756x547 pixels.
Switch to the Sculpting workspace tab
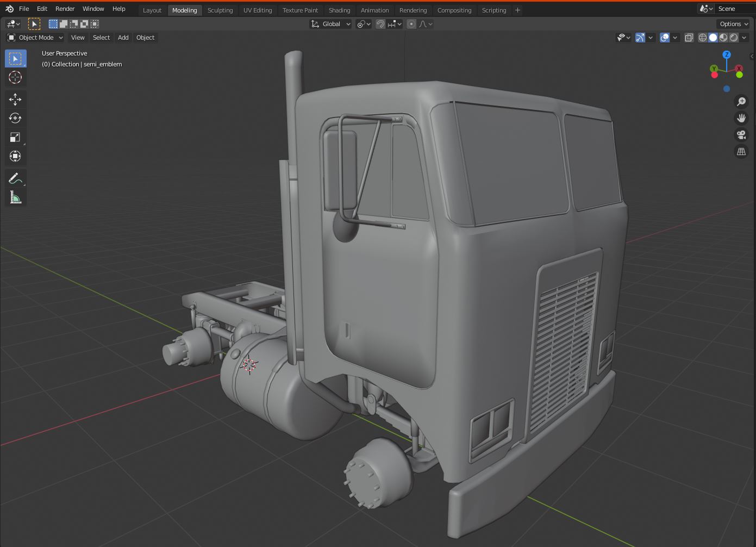220,10
